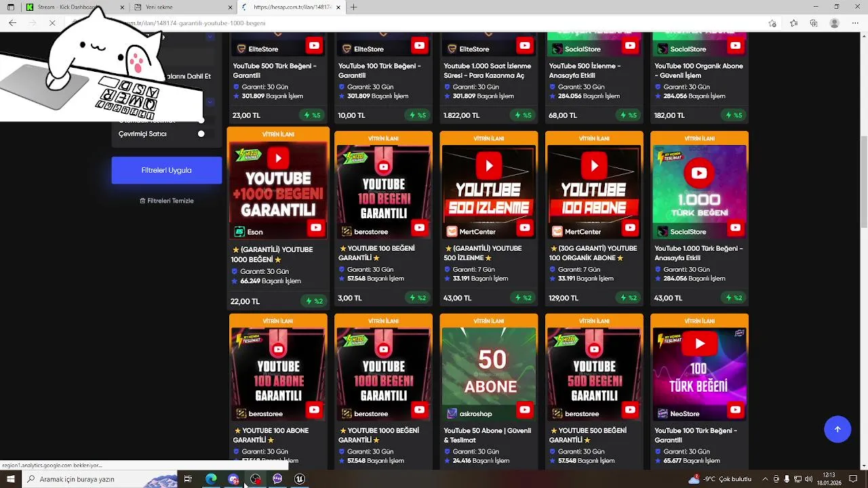Open YouTube 100 Organik Abone - Güvenli İşlem
The image size is (868, 488).
click(698, 70)
